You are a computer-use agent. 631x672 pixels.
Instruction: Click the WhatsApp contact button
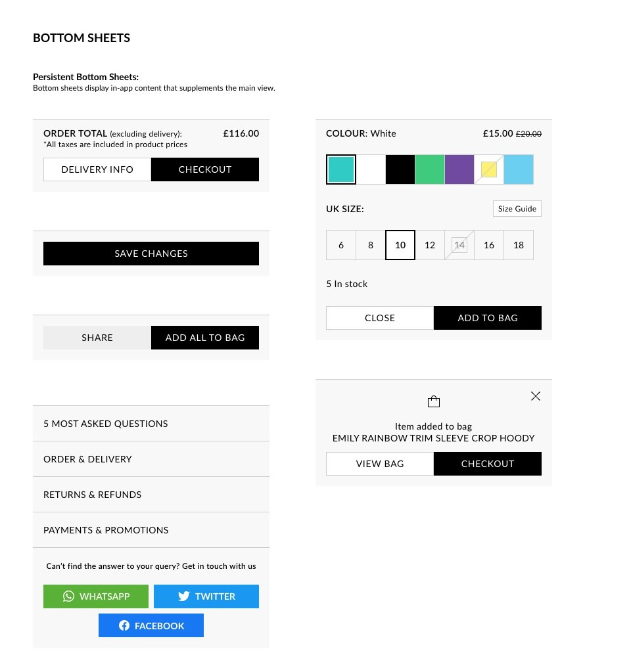(96, 596)
